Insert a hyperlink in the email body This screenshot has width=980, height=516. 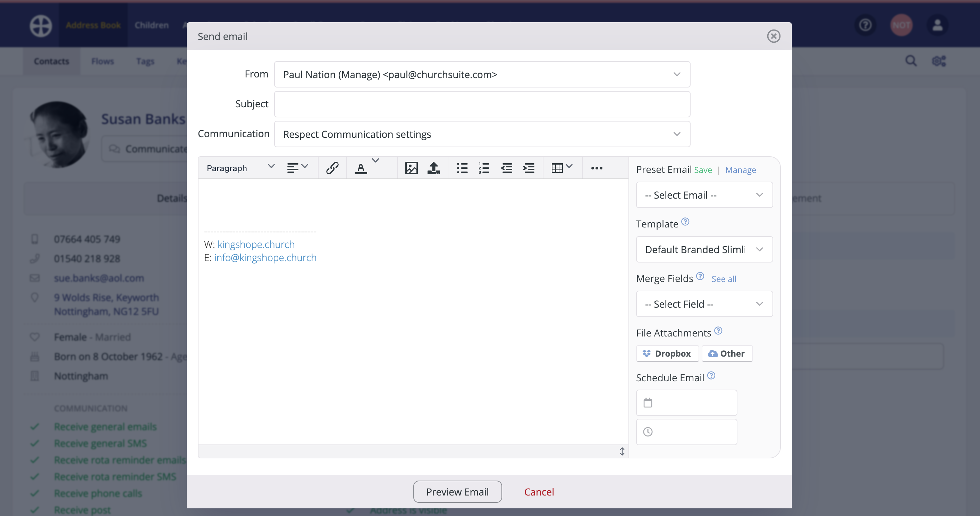pos(332,167)
